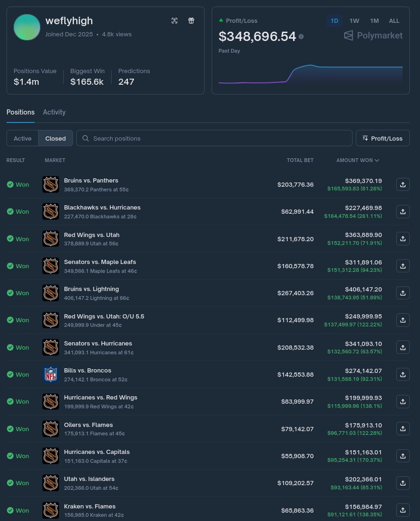This screenshot has width=420, height=521.
Task: Click NHL logo beside Senators vs. Maple Leafs
Action: tap(51, 266)
